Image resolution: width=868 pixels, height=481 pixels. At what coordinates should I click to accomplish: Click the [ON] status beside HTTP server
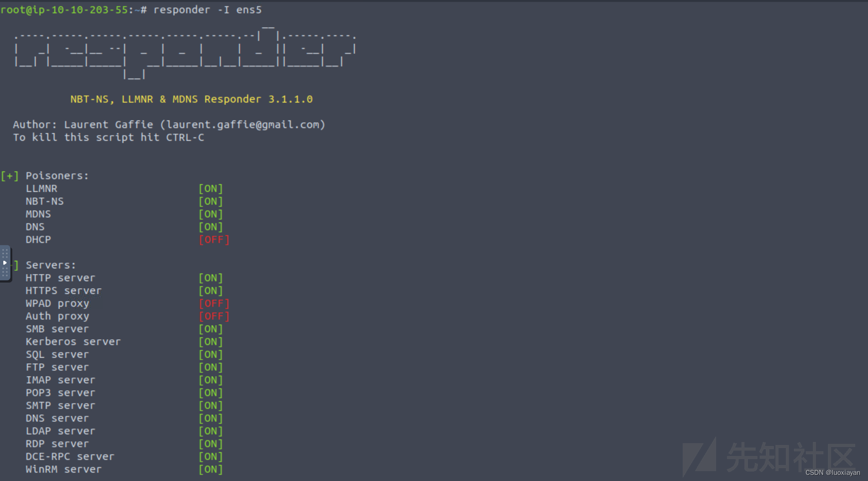point(210,278)
